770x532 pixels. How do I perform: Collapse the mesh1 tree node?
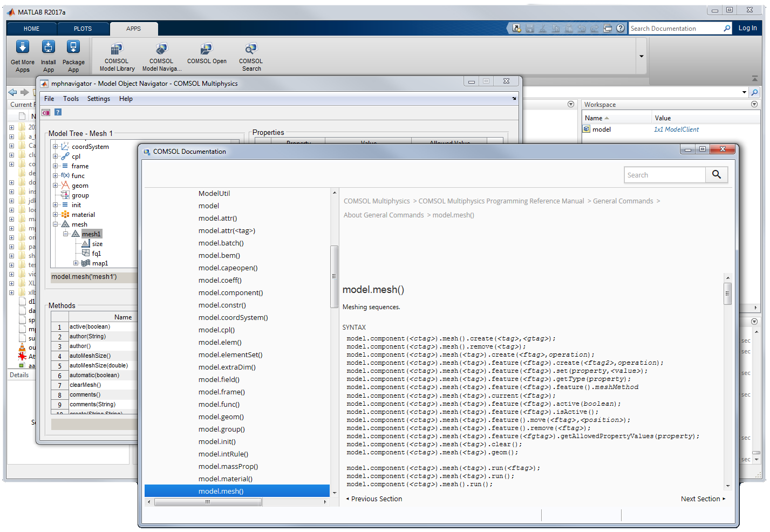point(66,234)
